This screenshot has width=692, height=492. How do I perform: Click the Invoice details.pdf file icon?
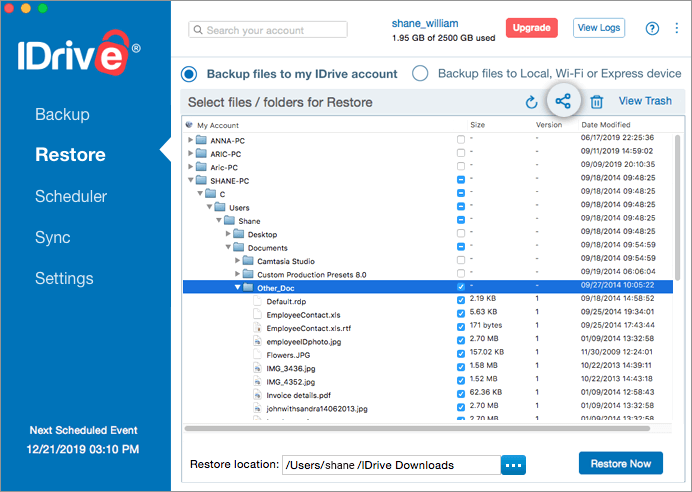(x=257, y=395)
